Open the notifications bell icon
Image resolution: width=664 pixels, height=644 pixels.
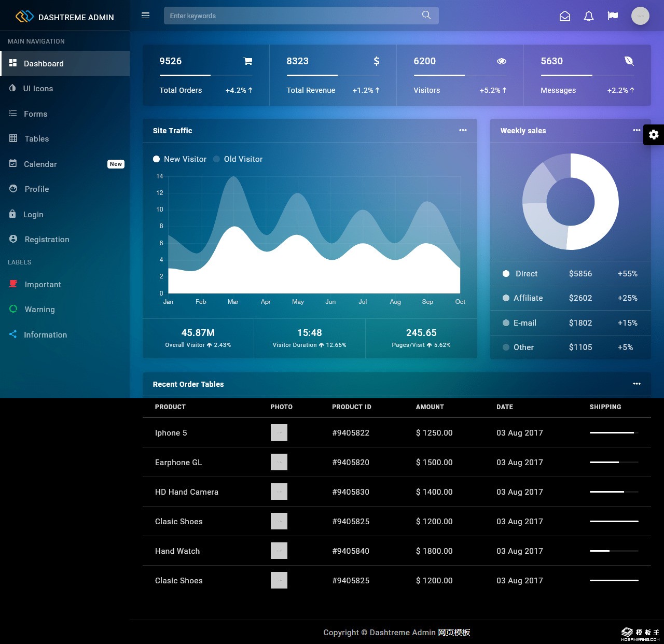coord(589,17)
